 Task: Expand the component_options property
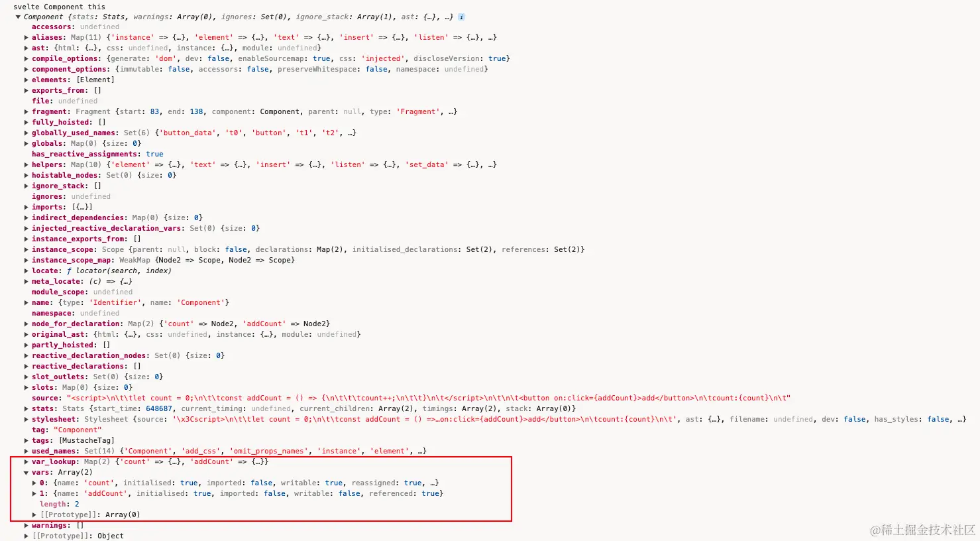[26, 70]
